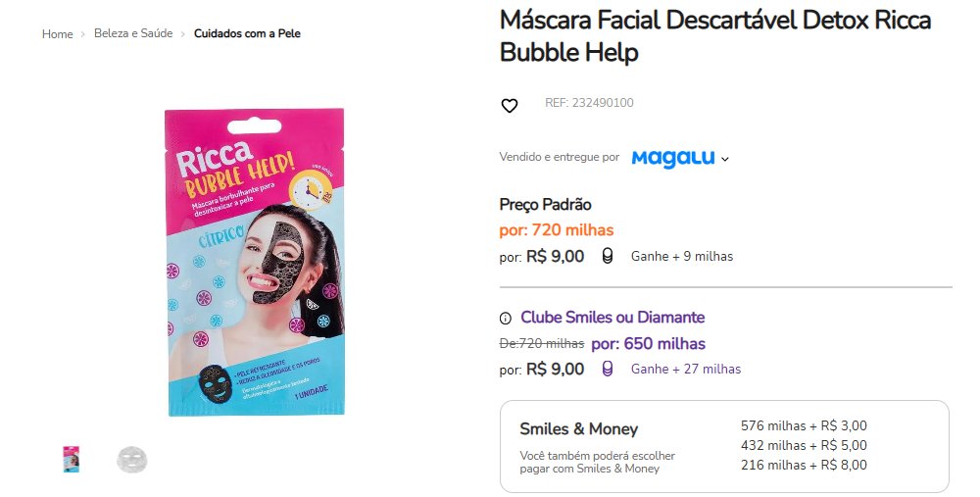Open Beleza e Saúde breadcrumb category
Viewport: 980px width, 497px height.
click(133, 33)
